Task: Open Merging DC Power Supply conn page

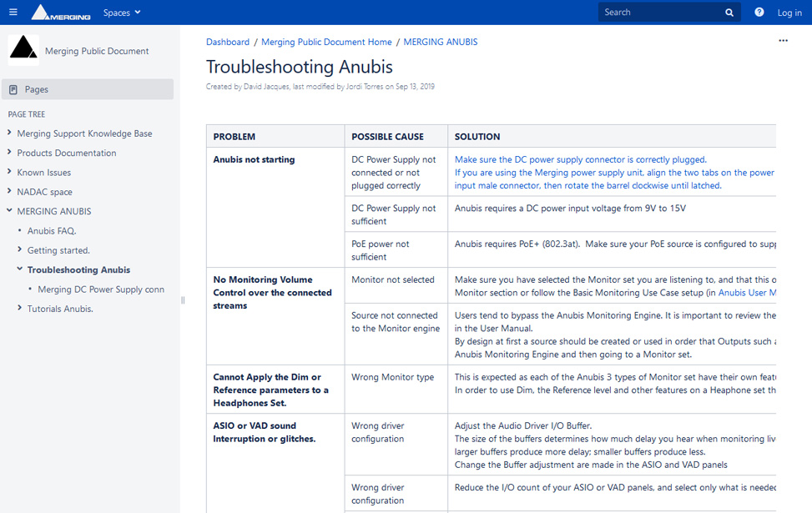Action: point(101,289)
